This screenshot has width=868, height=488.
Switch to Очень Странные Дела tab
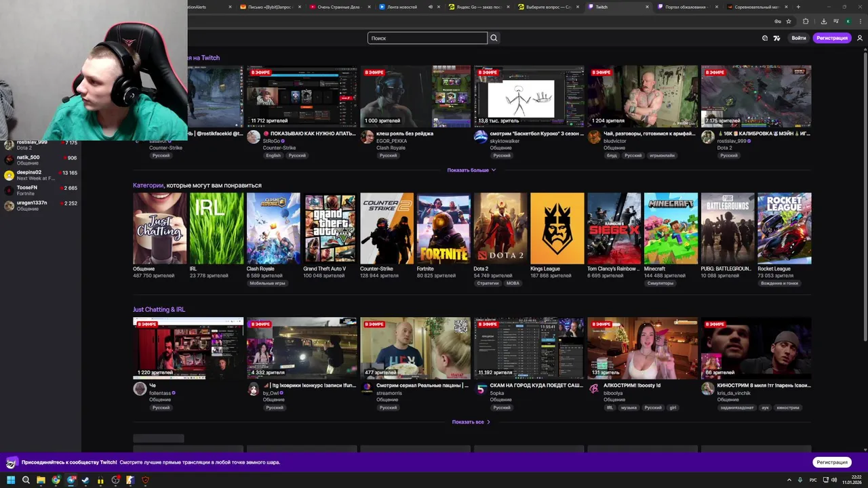339,7
